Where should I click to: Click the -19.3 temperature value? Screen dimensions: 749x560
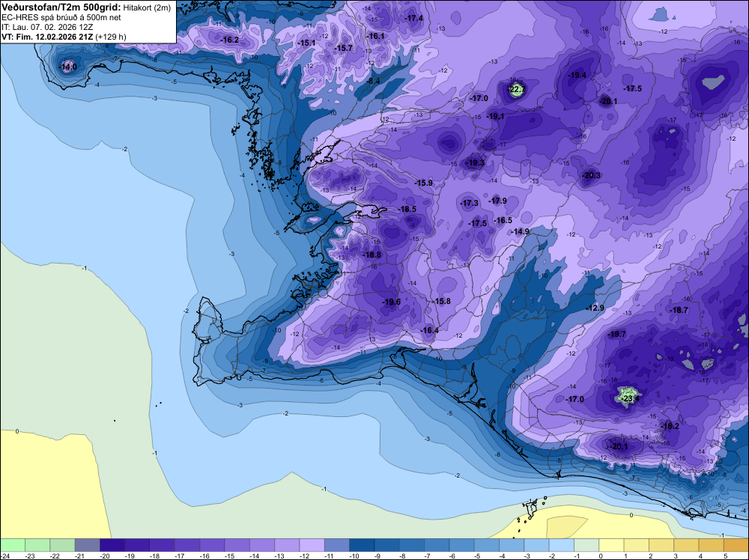(476, 162)
